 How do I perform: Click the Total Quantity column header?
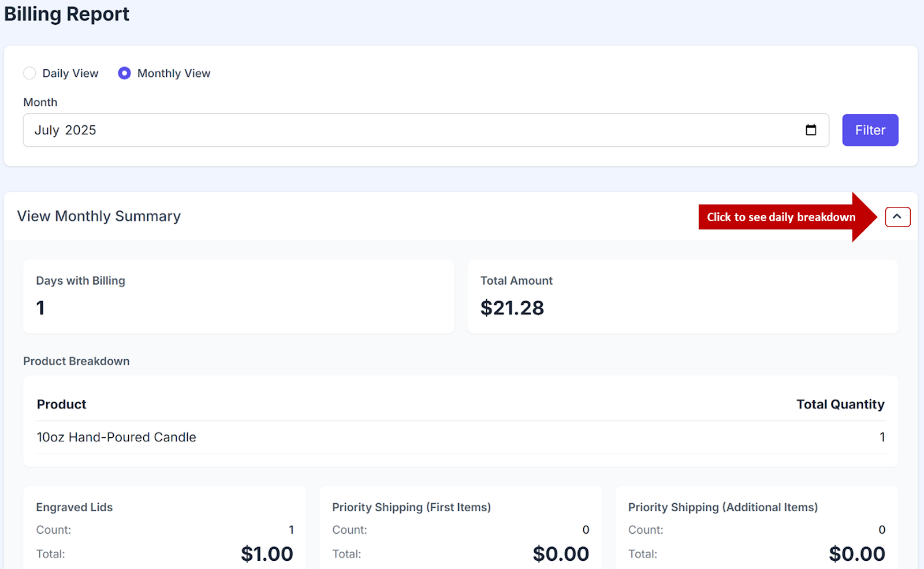click(840, 404)
